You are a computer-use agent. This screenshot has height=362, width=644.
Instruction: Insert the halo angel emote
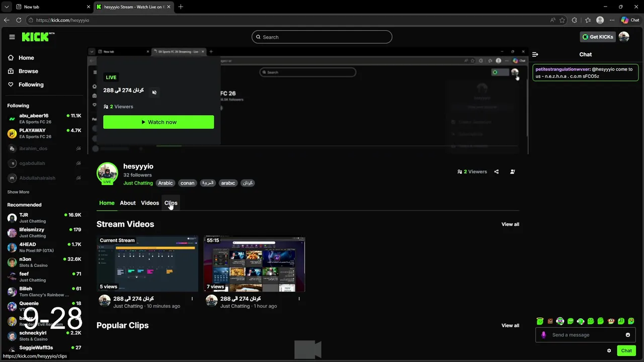pos(540,321)
